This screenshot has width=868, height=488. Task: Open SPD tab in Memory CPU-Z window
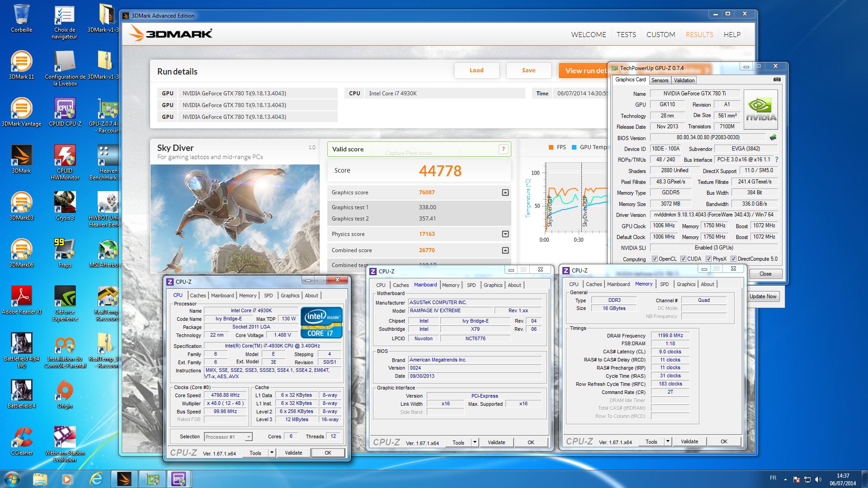click(664, 284)
